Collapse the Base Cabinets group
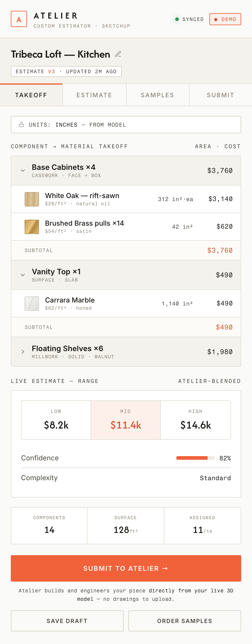The image size is (252, 644). pyautogui.click(x=23, y=170)
